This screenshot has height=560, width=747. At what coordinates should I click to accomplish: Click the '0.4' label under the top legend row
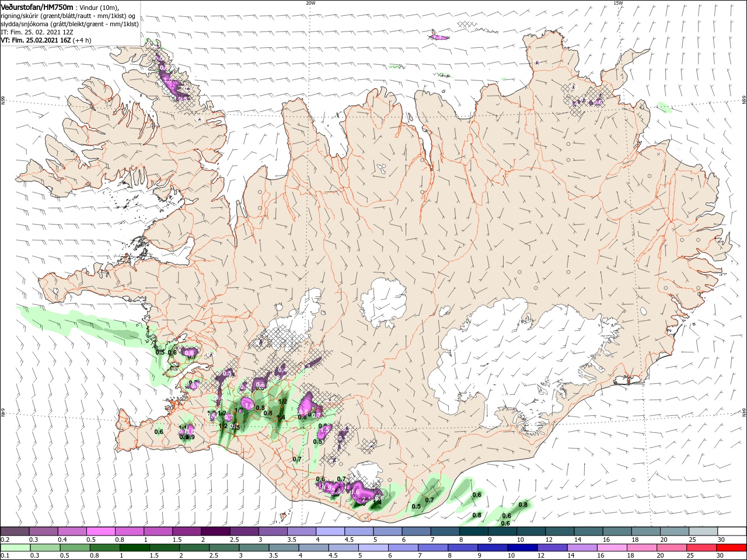tap(62, 540)
